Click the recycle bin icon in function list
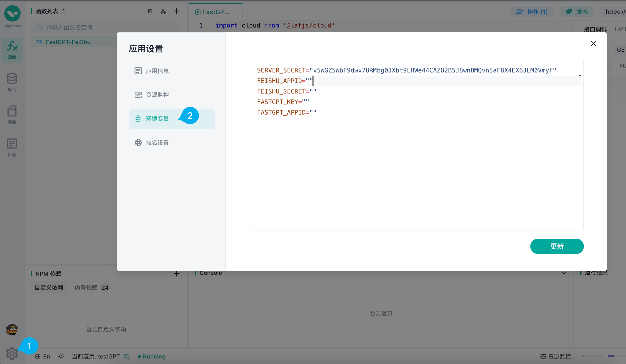The image size is (626, 364). point(150,11)
